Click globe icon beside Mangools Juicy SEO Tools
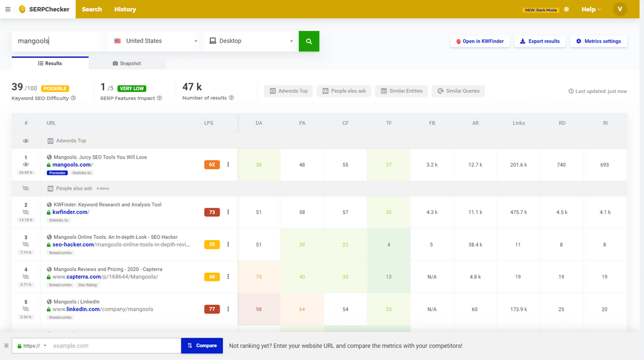The width and height of the screenshot is (644, 360). (x=49, y=157)
